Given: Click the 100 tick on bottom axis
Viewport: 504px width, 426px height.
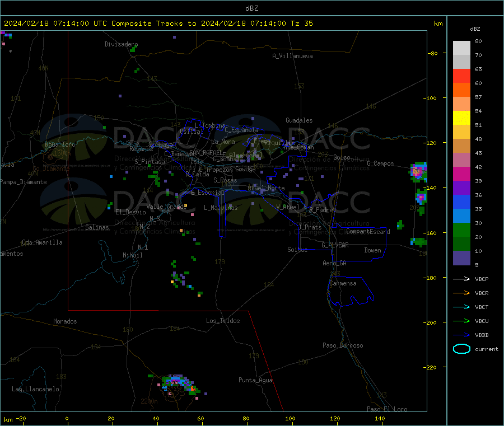Looking at the screenshot, I should pyautogui.click(x=290, y=418).
